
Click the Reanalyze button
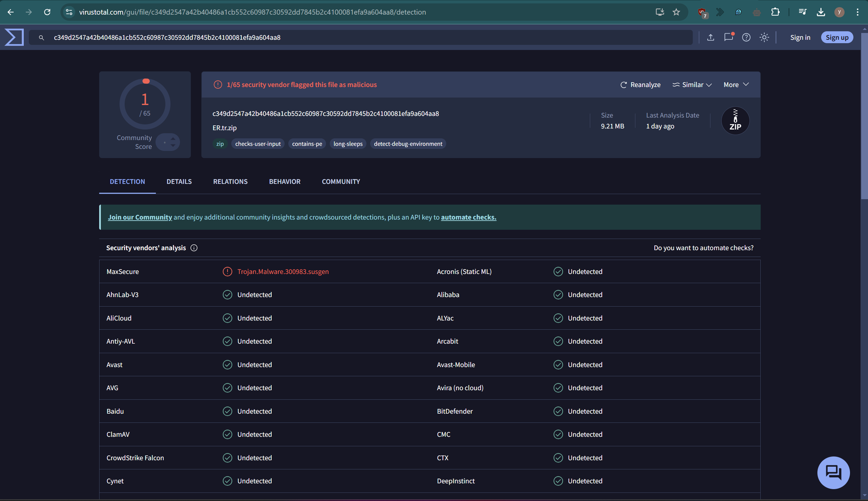[x=640, y=85]
